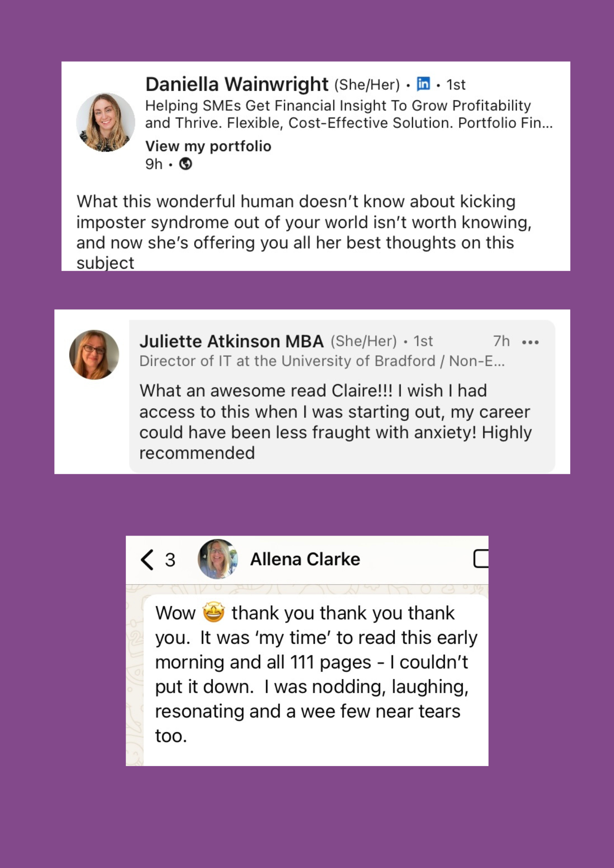Image resolution: width=614 pixels, height=868 pixels.
Task: Tap the partially visible video call icon
Action: 481,559
